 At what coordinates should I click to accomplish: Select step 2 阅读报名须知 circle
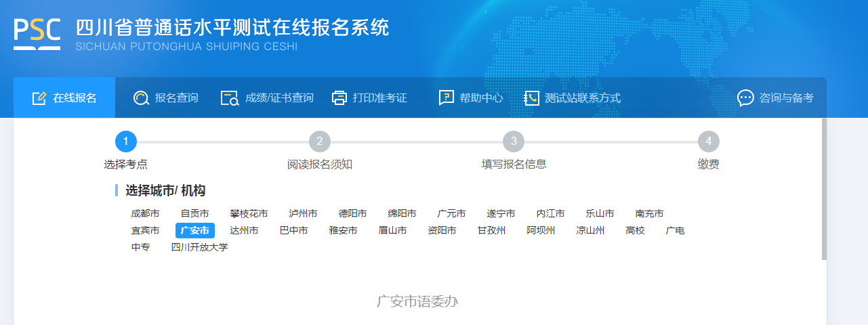pos(320,142)
